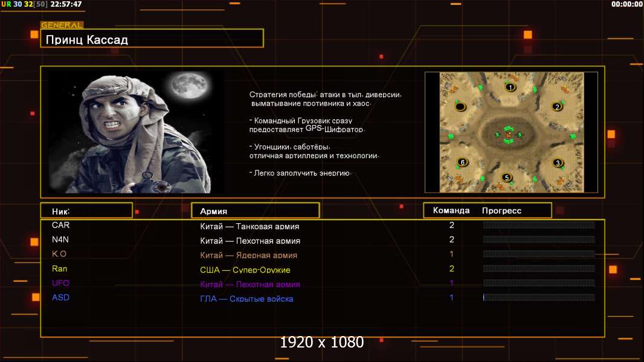Screen dimensions: 644x362
Task: Click team number 2 in CAR row
Action: coord(452,225)
